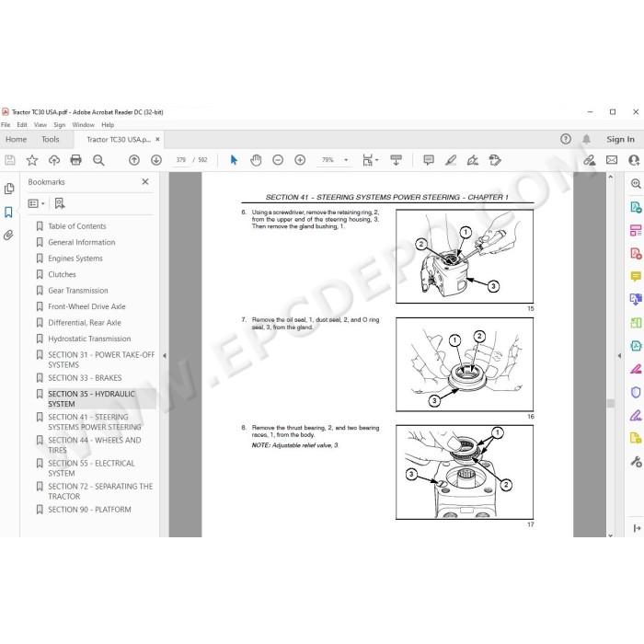Open the Gear Transmission bookmark
The width and height of the screenshot is (644, 644).
point(78,291)
